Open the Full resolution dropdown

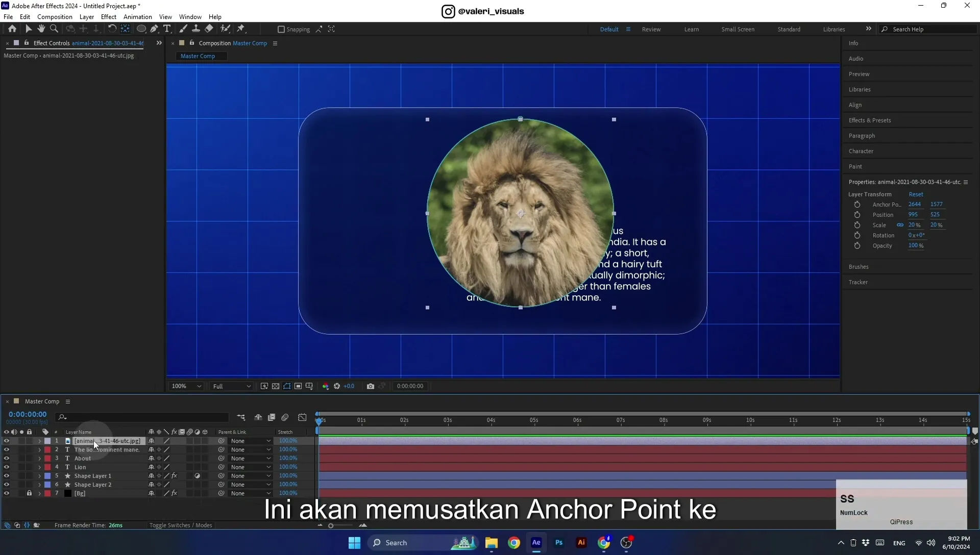point(232,386)
